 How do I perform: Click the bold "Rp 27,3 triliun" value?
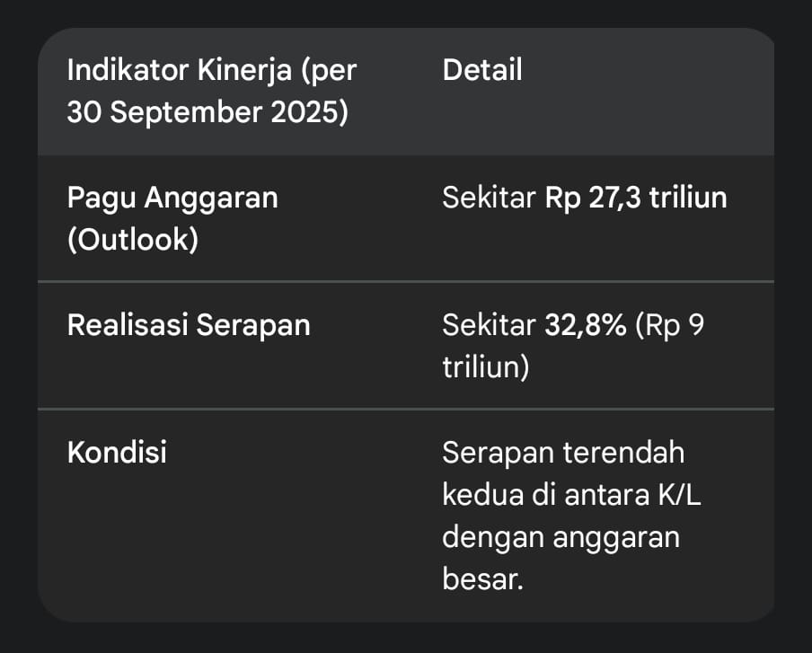(x=636, y=198)
